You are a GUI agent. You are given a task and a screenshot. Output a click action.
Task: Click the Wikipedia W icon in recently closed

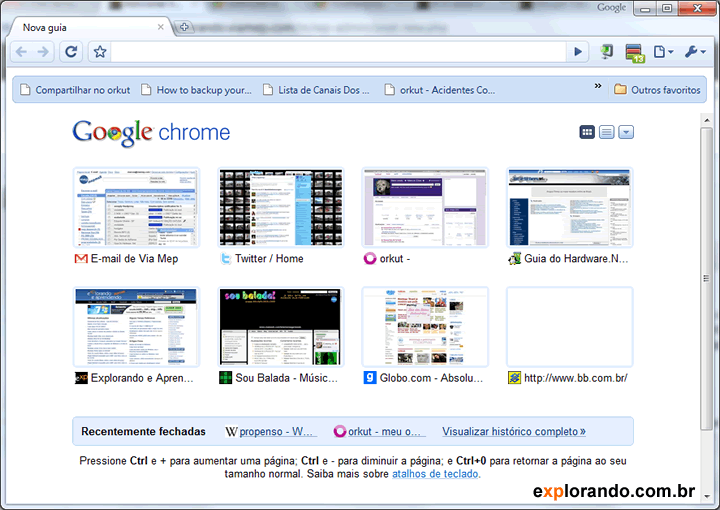click(x=231, y=432)
